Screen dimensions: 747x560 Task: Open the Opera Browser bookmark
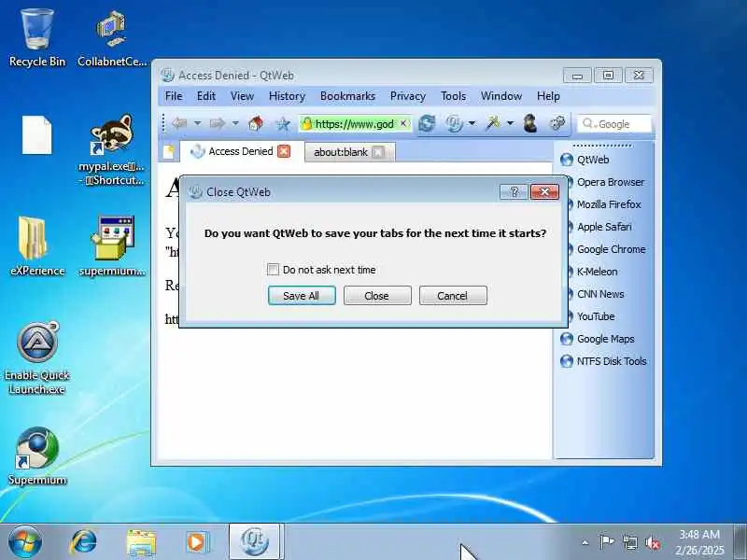click(x=611, y=182)
